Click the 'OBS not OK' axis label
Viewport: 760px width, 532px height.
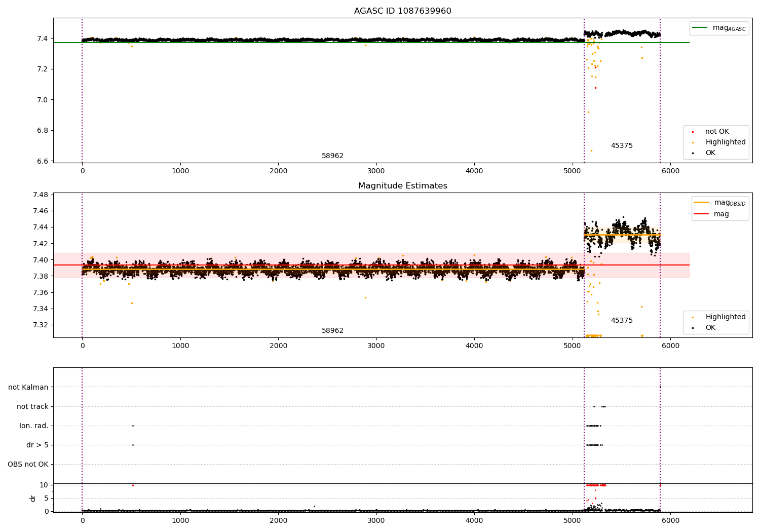click(28, 465)
